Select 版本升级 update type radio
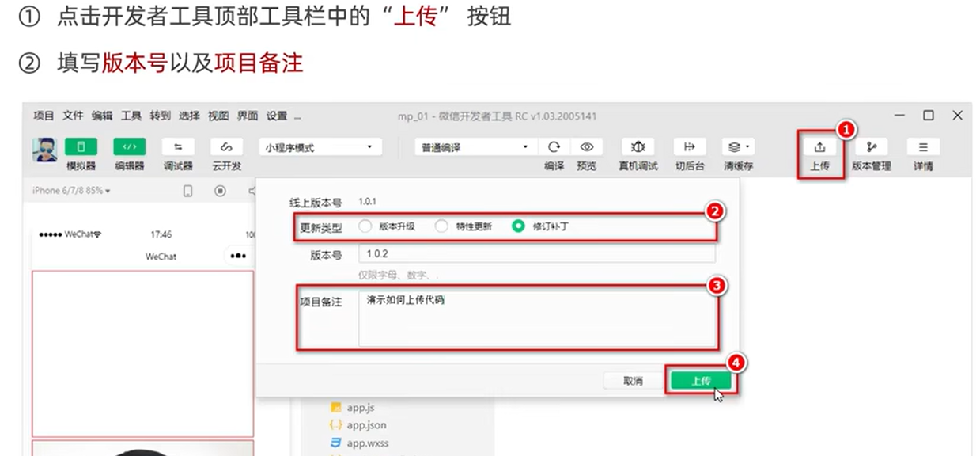This screenshot has height=456, width=980. pyautogui.click(x=365, y=226)
